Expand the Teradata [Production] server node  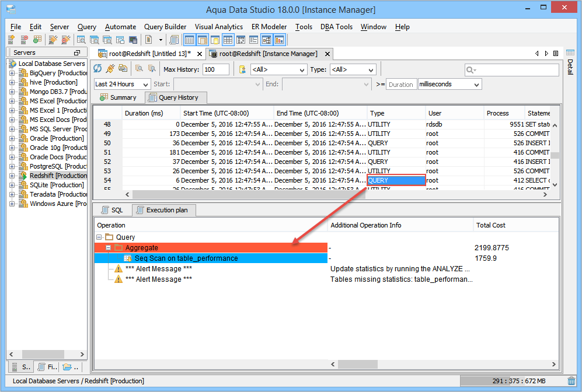[12, 194]
